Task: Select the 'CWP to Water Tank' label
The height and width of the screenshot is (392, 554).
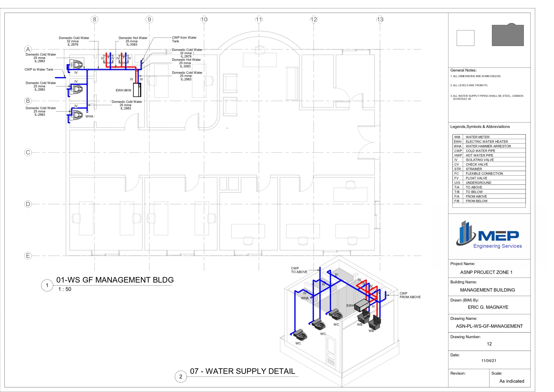Action: [x=39, y=69]
